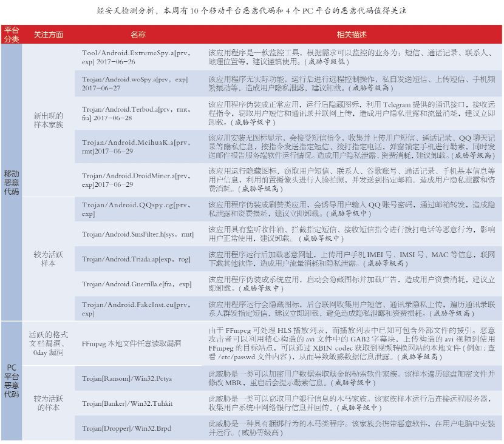Select the 移动恶意代码 category cell
This screenshot has width=504, height=444.
pos(12,183)
